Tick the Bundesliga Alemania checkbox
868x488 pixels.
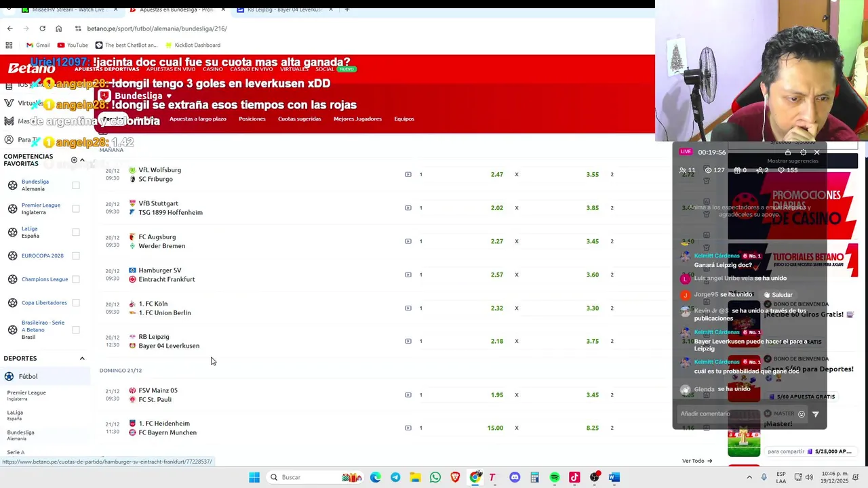click(x=76, y=185)
